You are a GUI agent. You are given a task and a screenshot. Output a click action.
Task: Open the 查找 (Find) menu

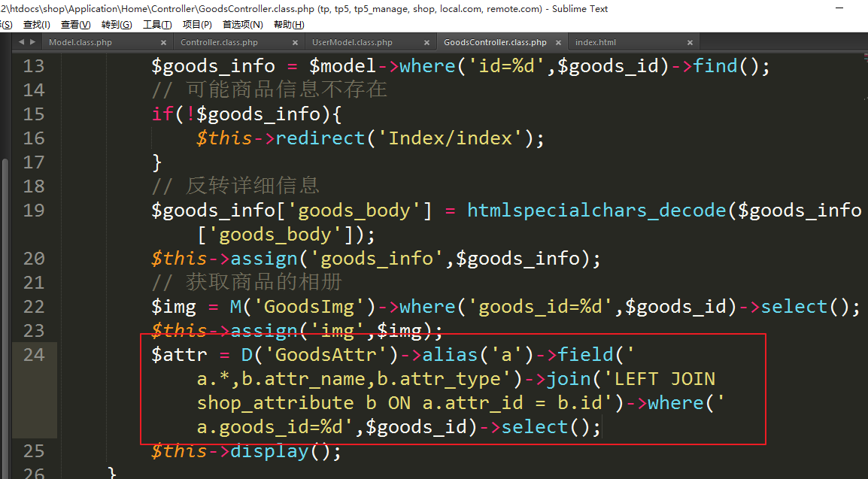click(x=36, y=25)
